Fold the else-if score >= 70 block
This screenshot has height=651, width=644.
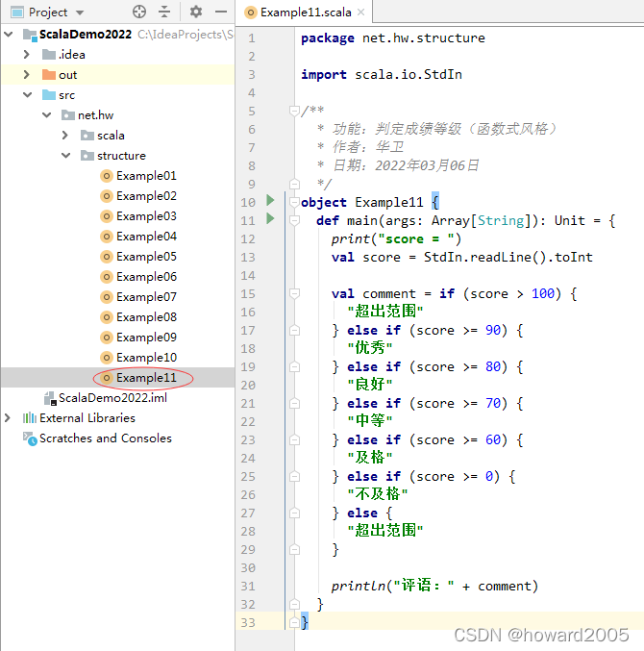coord(294,403)
